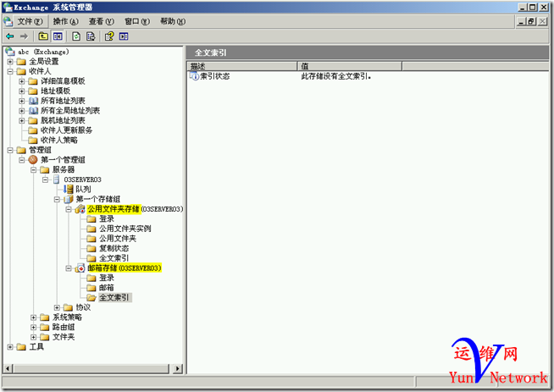Screen dimensions: 554x392
Task: Expand the 全局设置 node
Action: [x=10, y=62]
